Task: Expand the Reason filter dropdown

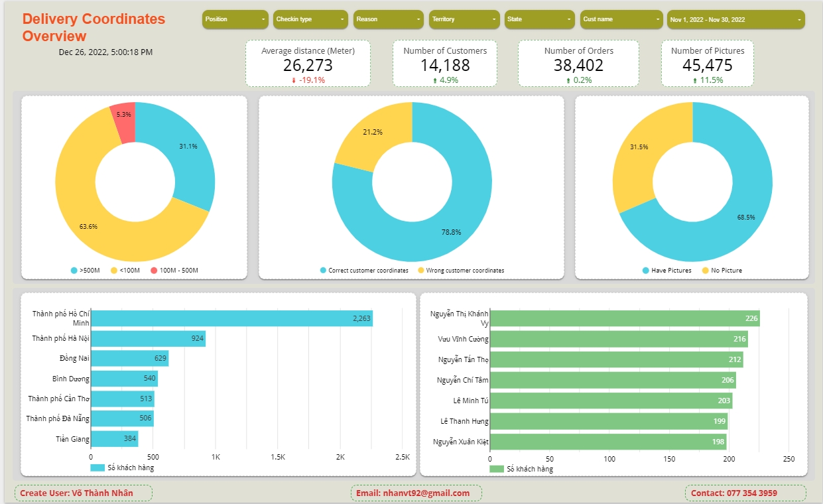Action: point(389,19)
